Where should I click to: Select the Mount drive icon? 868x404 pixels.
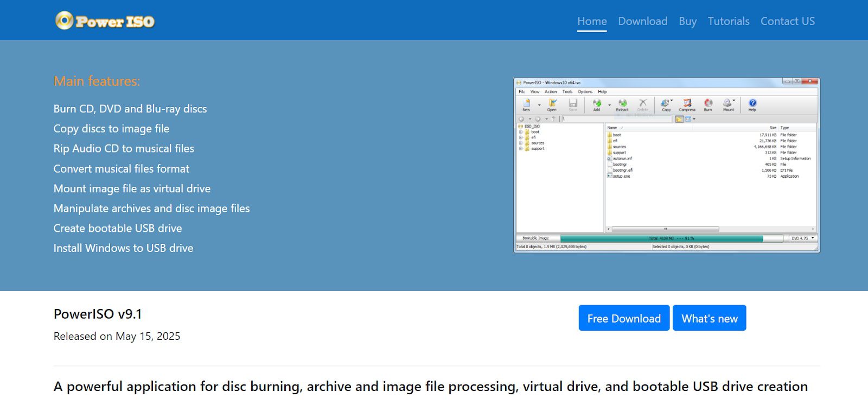point(727,104)
